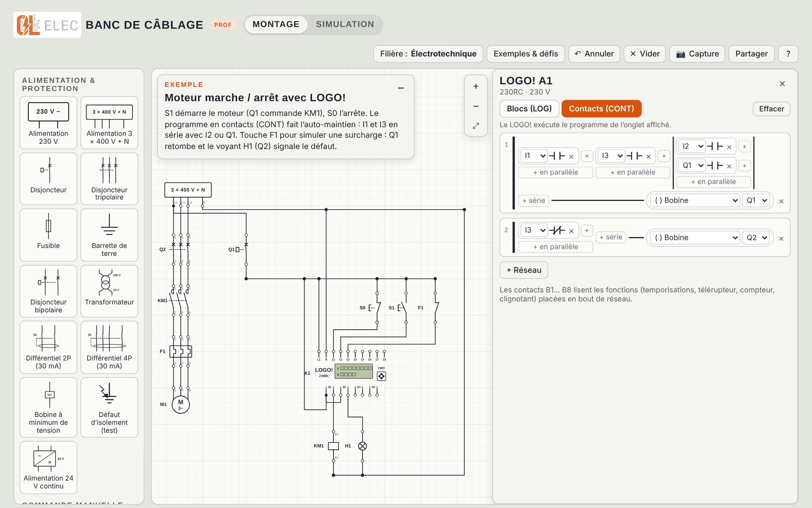The image size is (812, 508).
Task: Add a new network with + Réseau
Action: [524, 270]
